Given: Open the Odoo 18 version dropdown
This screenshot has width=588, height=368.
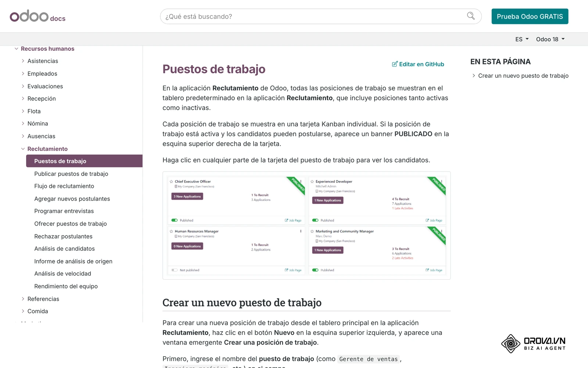Looking at the screenshot, I should [x=550, y=39].
